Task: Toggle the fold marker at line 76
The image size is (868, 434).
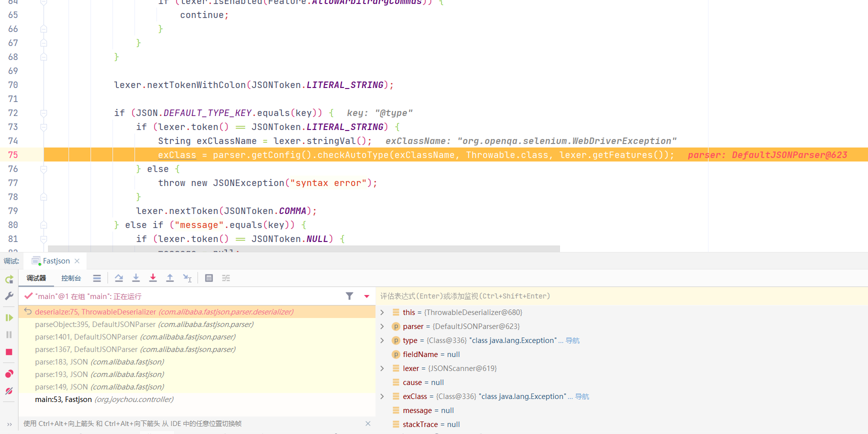Action: click(43, 169)
